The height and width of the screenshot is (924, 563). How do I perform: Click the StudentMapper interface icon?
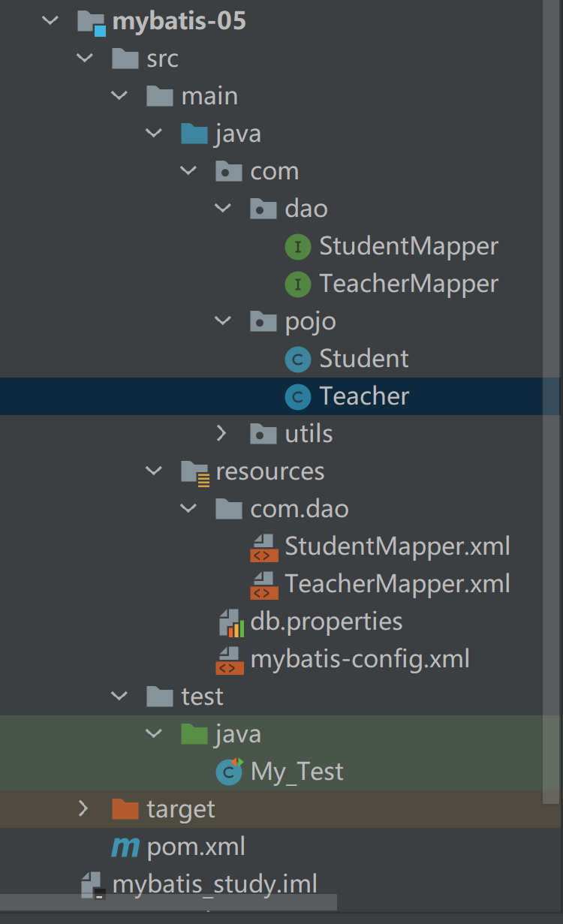point(298,246)
